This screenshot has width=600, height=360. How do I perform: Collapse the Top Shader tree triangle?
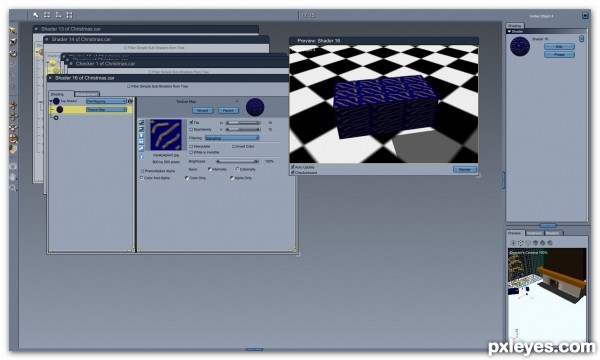click(x=51, y=101)
